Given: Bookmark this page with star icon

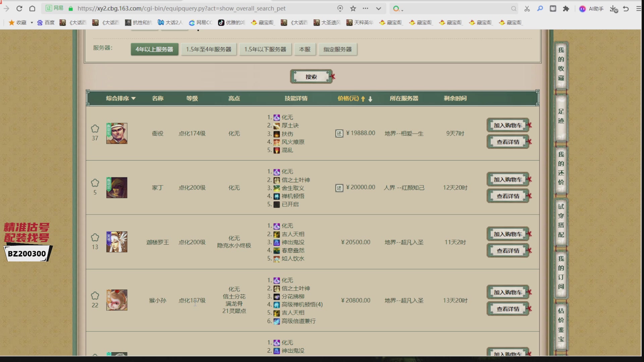Looking at the screenshot, I should click(x=353, y=9).
